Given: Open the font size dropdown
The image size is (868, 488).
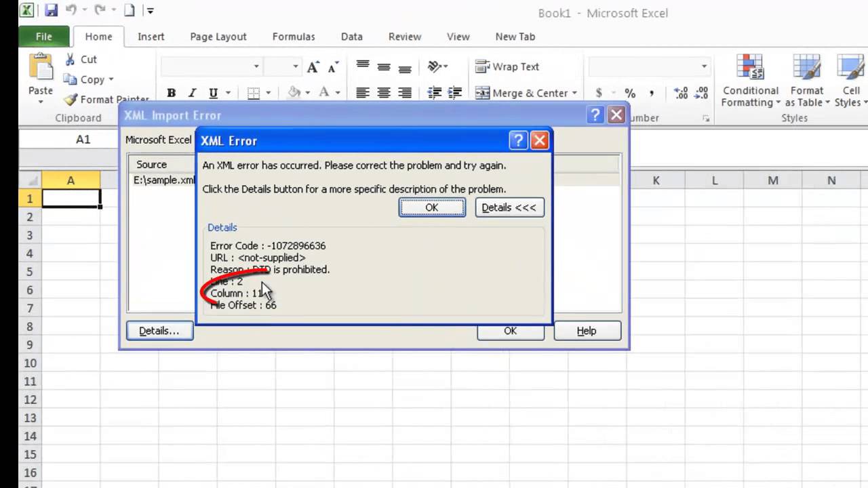Looking at the screenshot, I should (296, 66).
